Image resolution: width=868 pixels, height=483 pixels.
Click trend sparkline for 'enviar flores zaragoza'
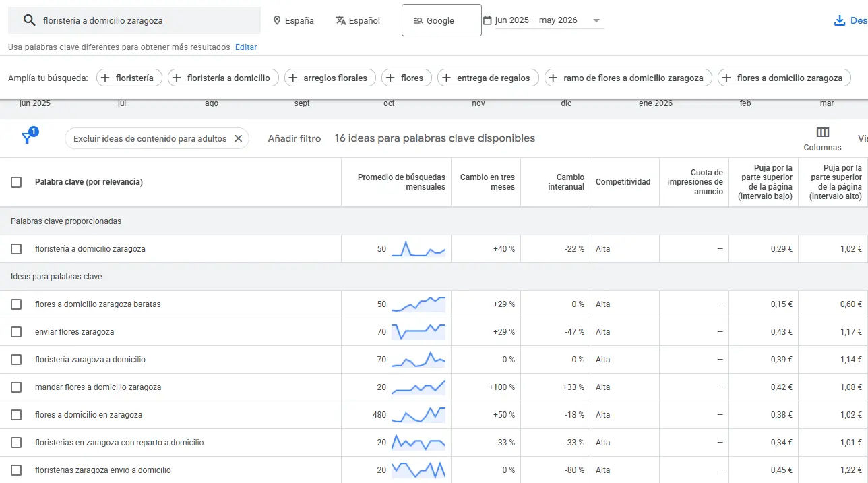tap(418, 332)
